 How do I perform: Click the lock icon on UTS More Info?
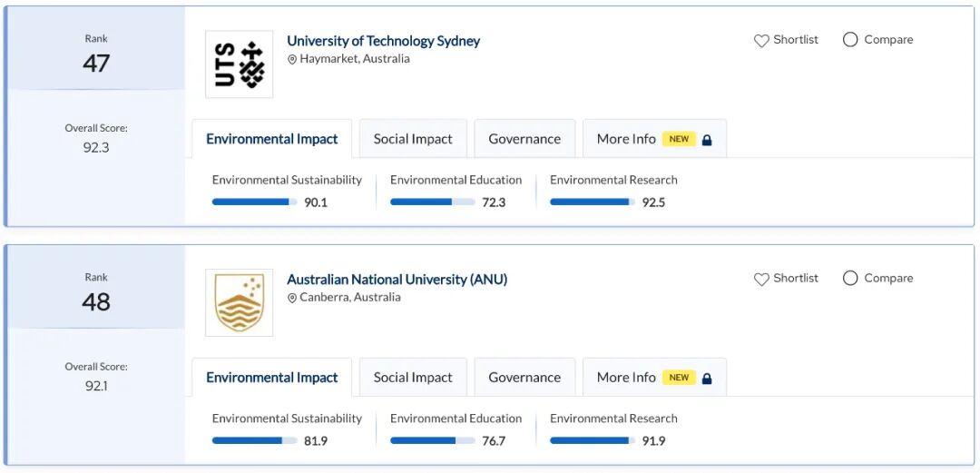coord(707,140)
